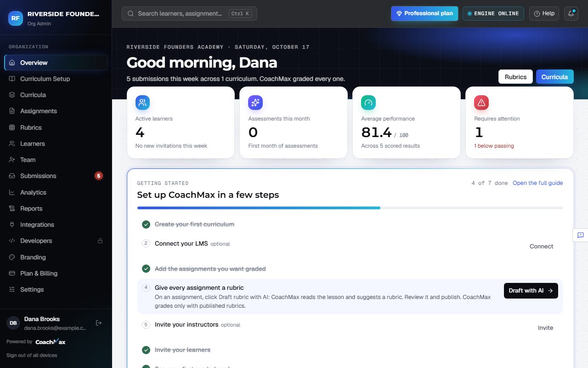Viewport: 588px width, 368px height.
Task: Open the Overview page in the sidebar
Action: click(x=56, y=63)
